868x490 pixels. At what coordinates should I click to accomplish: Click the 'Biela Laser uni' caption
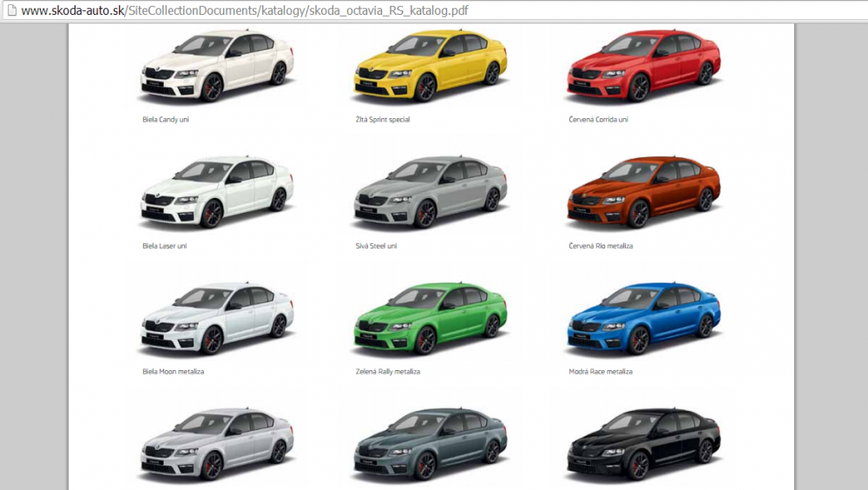coord(164,246)
